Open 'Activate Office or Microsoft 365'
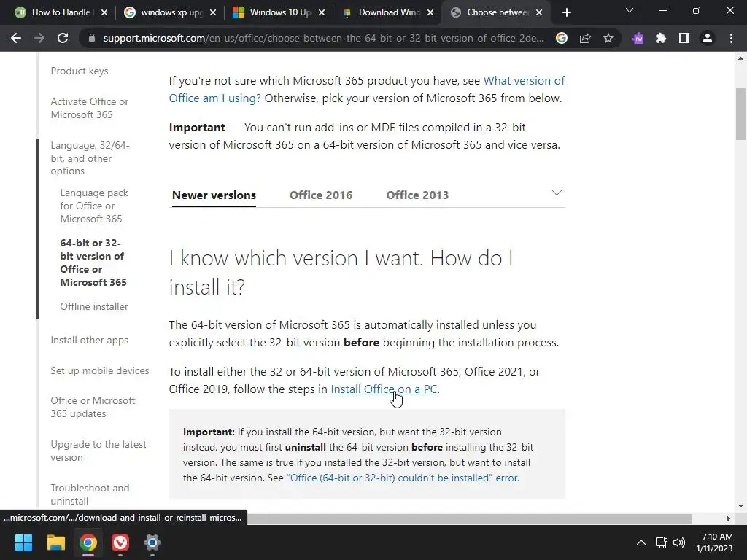The width and height of the screenshot is (747, 560). click(90, 108)
